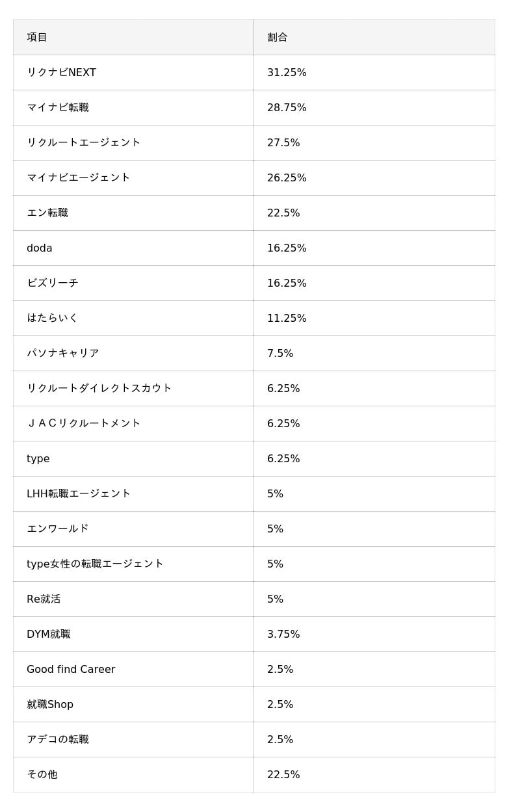This screenshot has width=520, height=812.
Task: Click the Good find Career cell
Action: (71, 669)
